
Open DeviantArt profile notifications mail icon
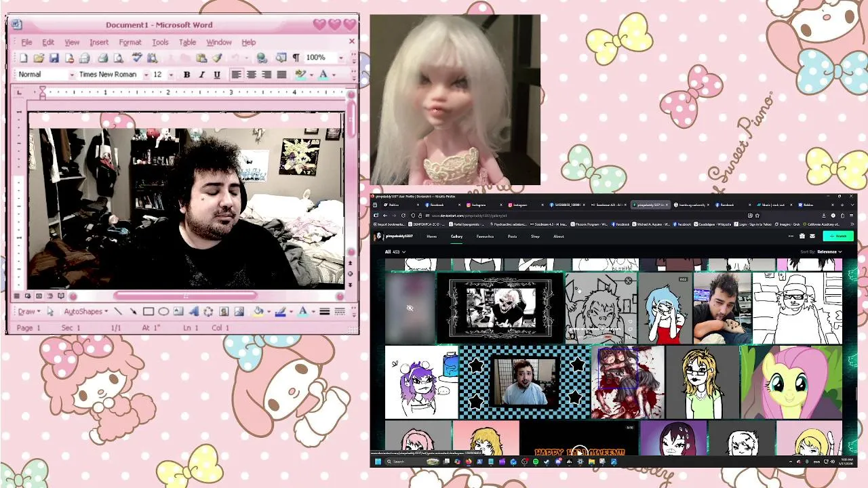[812, 236]
